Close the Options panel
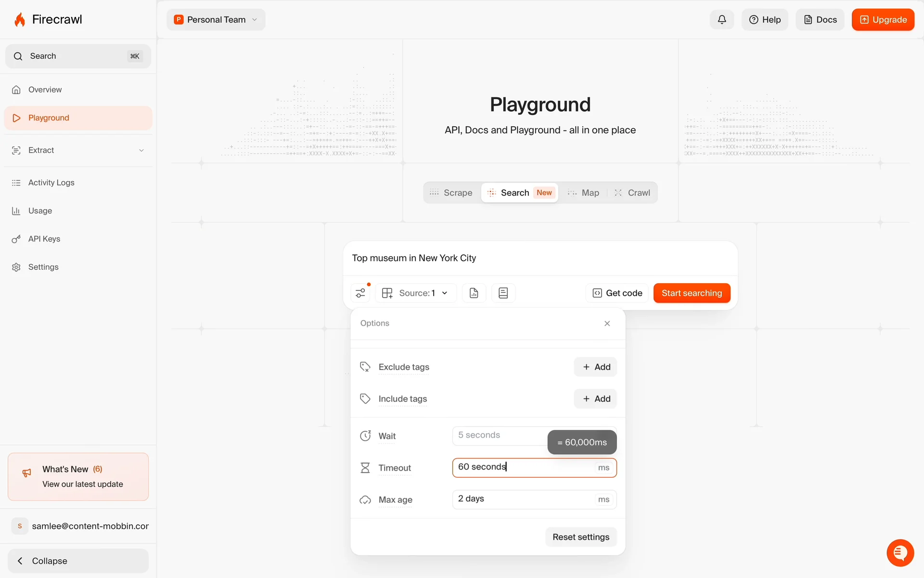 click(x=607, y=323)
